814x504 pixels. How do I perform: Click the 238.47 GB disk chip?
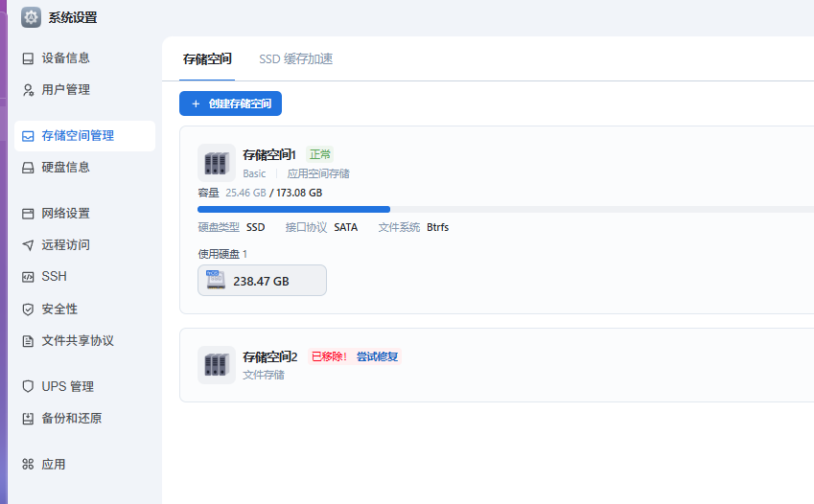262,281
